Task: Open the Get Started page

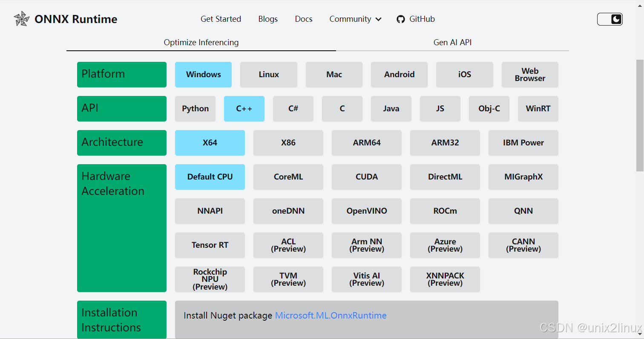Action: (x=221, y=19)
